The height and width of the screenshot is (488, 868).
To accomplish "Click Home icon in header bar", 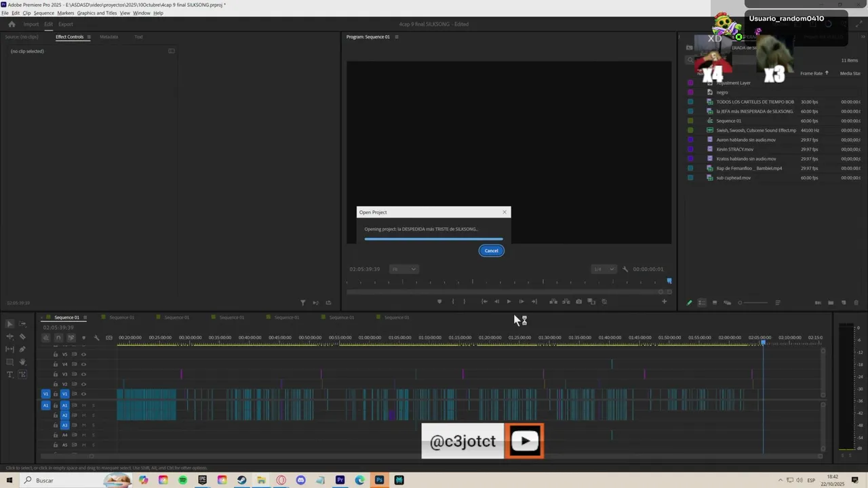I will (x=12, y=24).
